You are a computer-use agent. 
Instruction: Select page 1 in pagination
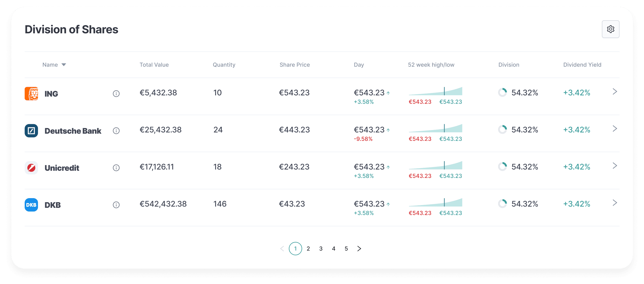[x=295, y=248]
